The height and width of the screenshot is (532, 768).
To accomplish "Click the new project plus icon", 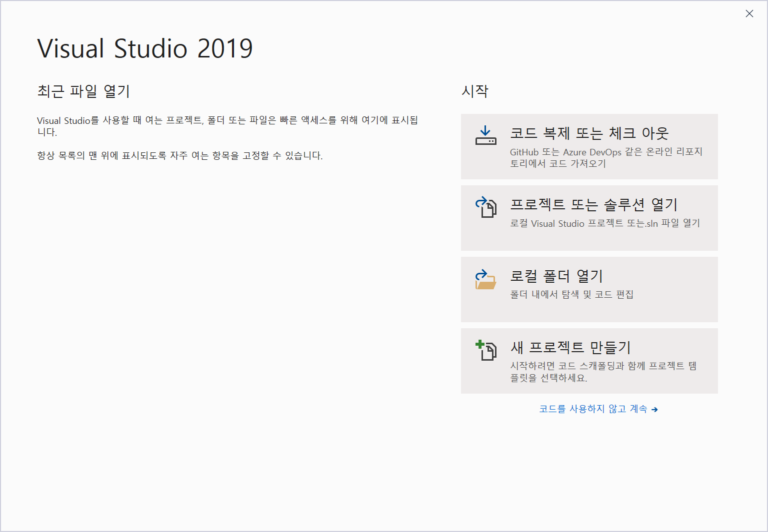I will pyautogui.click(x=485, y=350).
